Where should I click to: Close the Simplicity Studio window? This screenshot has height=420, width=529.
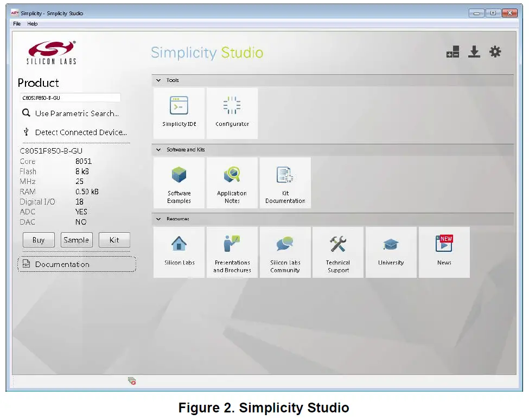point(509,13)
